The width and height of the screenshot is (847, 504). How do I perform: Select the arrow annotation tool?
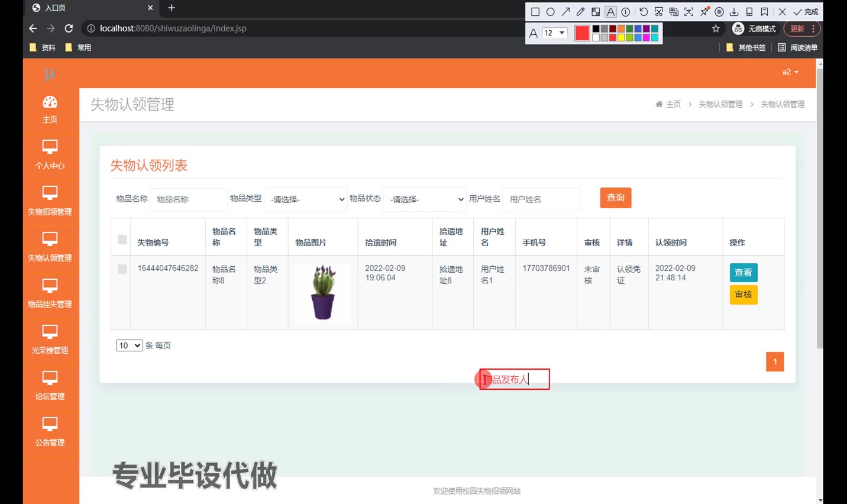coord(565,12)
